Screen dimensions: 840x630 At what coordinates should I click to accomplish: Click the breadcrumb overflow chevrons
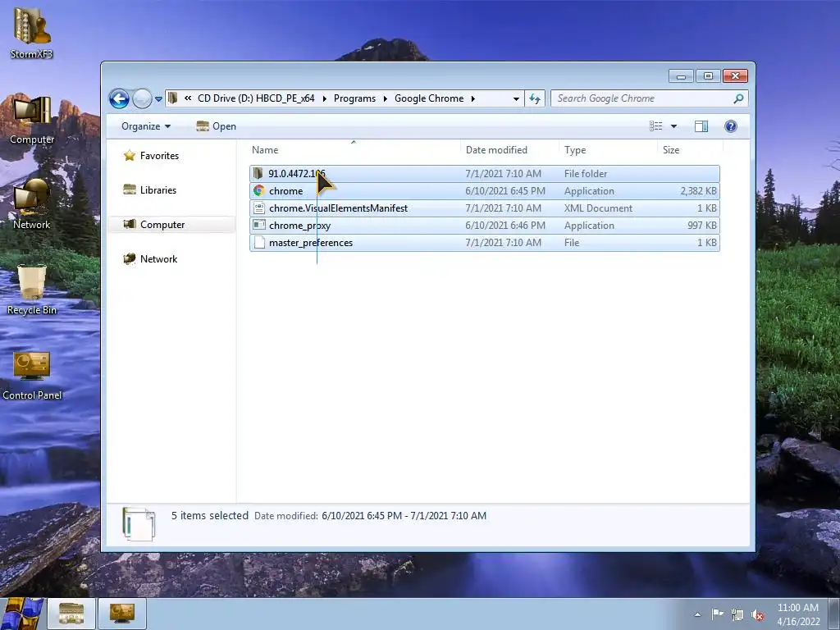(x=188, y=98)
